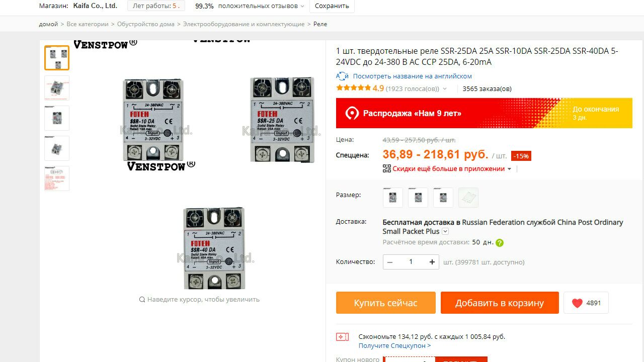644x362 pixels.
Task: Open the Электрооборудование и комплектующие breadcrumb
Action: coord(244,24)
